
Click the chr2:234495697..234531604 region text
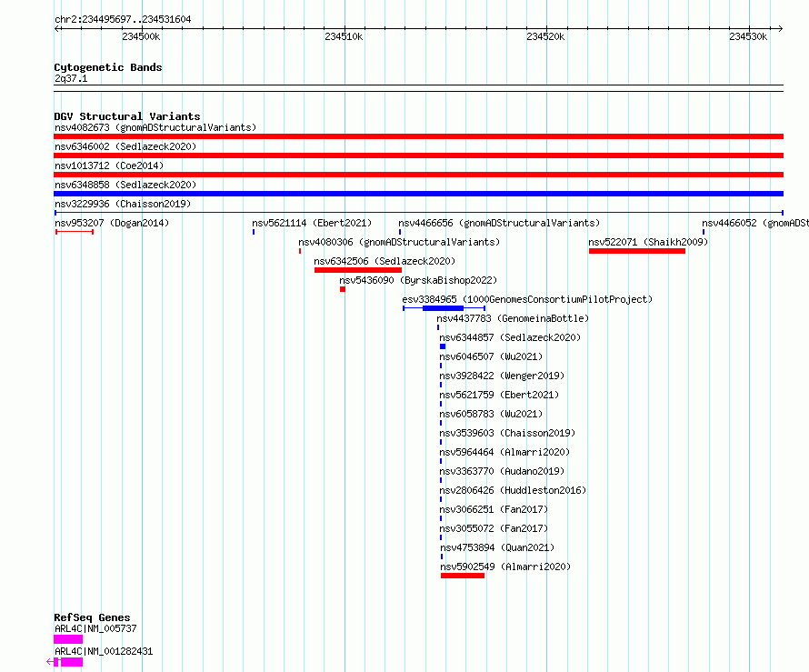click(x=123, y=19)
